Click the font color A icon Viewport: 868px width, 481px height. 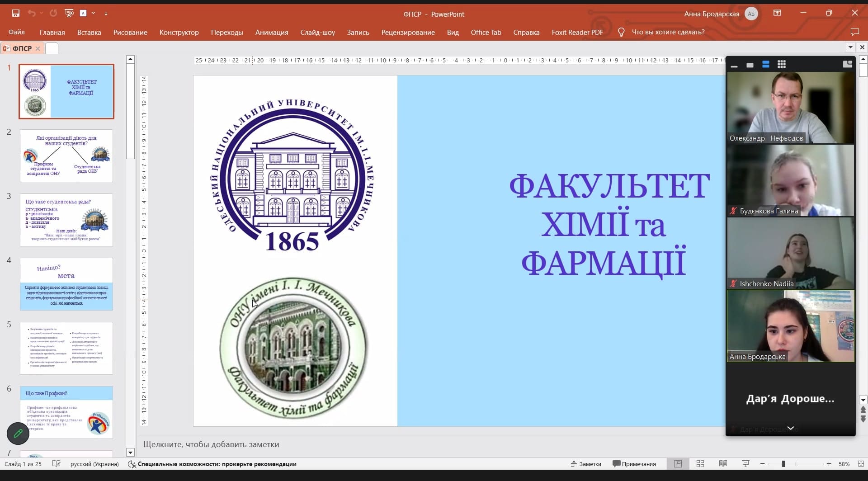coord(83,13)
